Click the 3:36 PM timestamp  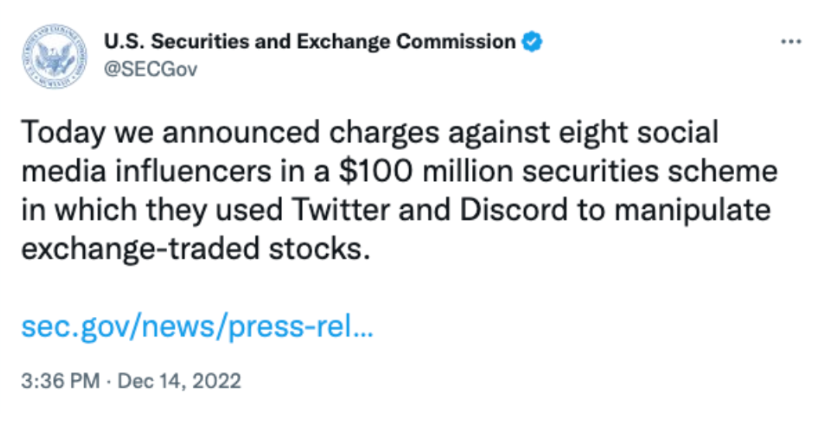coord(60,381)
